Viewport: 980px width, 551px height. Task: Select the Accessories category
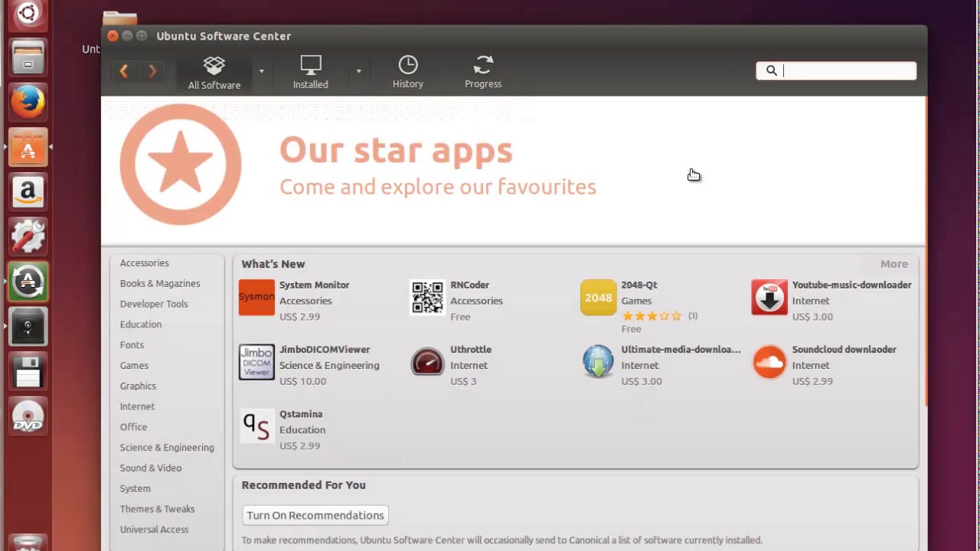tap(144, 262)
